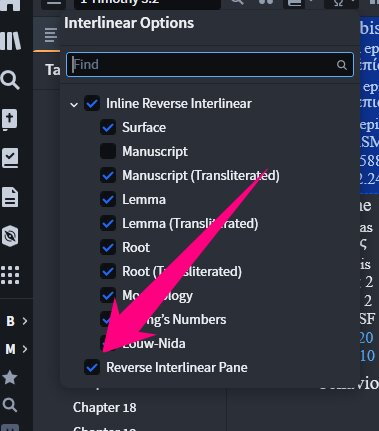Open the star favorites icon in sidebar
The height and width of the screenshot is (431, 379).
pos(10,378)
